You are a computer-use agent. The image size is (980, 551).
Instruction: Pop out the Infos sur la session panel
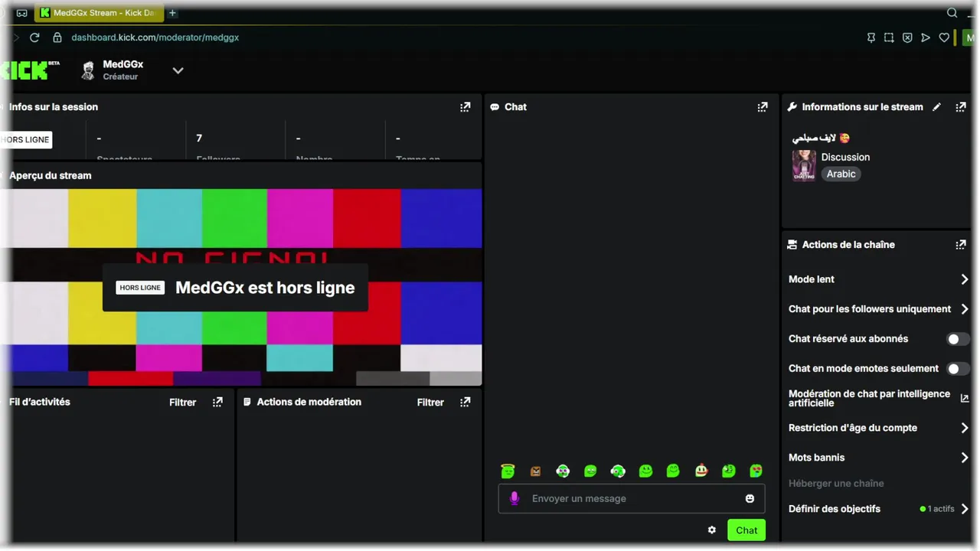coord(465,107)
